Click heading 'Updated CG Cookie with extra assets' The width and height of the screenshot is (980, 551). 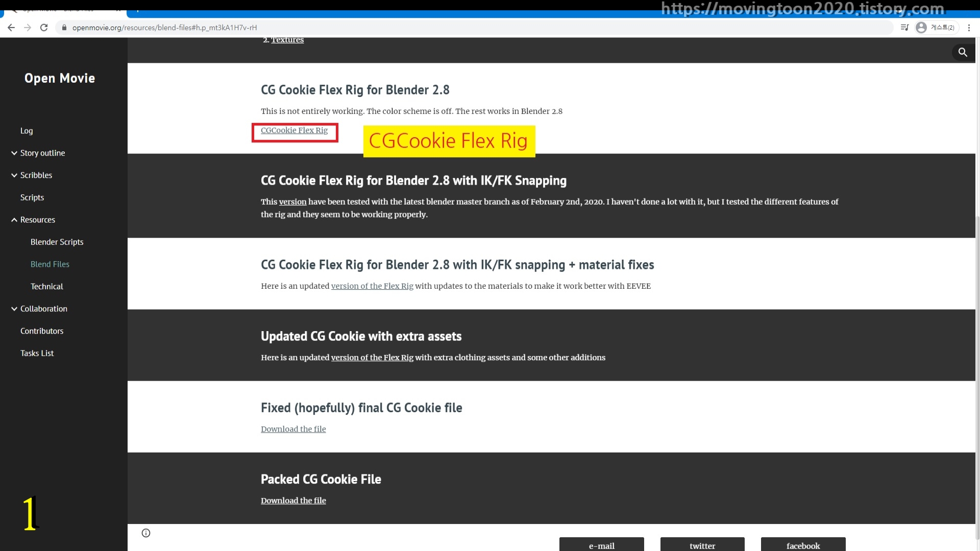(x=361, y=336)
